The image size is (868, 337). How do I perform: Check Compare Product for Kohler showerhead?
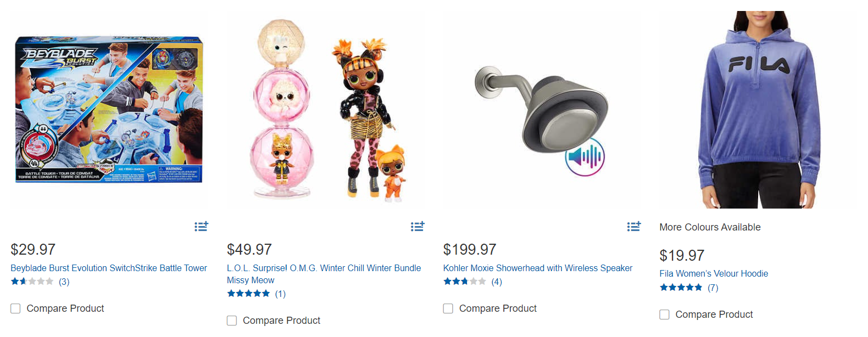click(x=448, y=308)
